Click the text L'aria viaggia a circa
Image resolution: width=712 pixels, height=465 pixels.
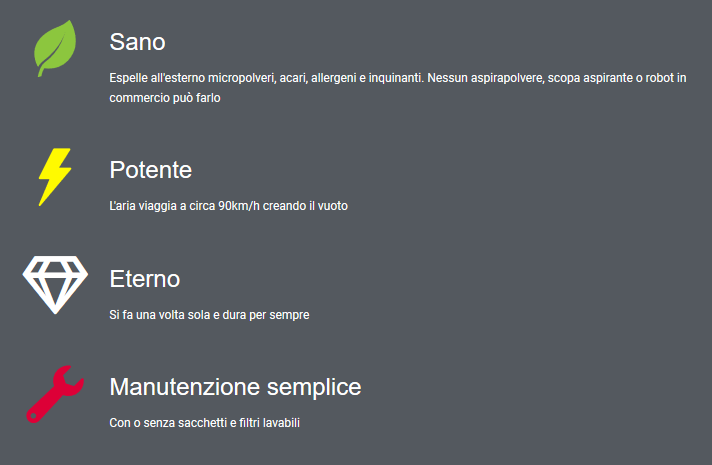coord(162,206)
